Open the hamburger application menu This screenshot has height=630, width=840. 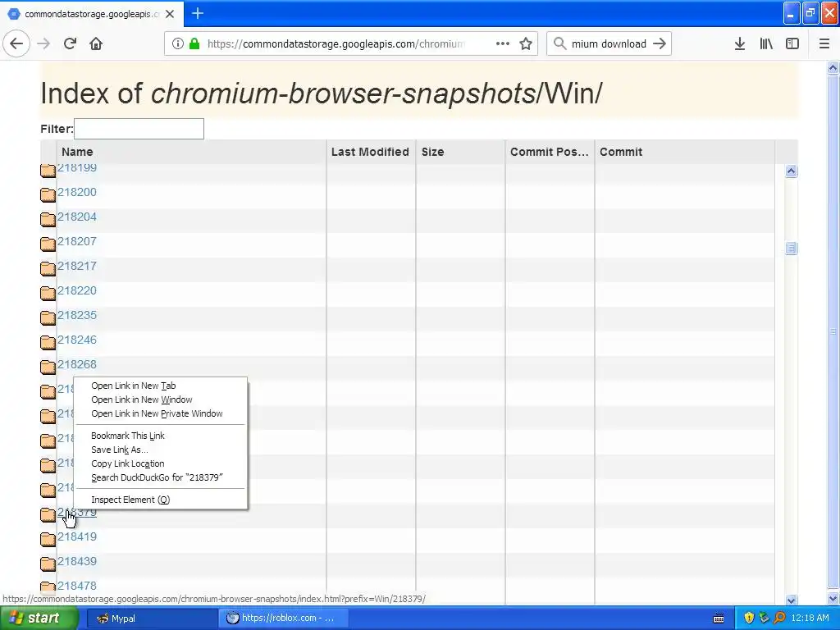(x=824, y=44)
